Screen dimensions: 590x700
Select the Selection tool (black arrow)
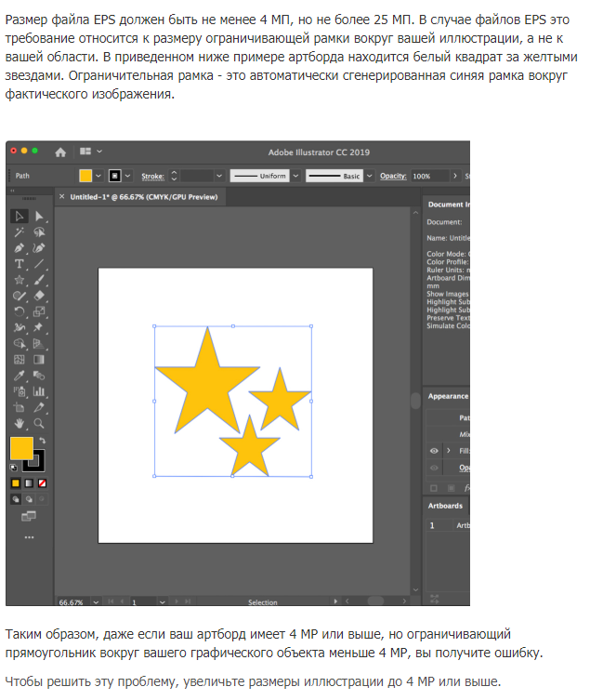point(20,217)
